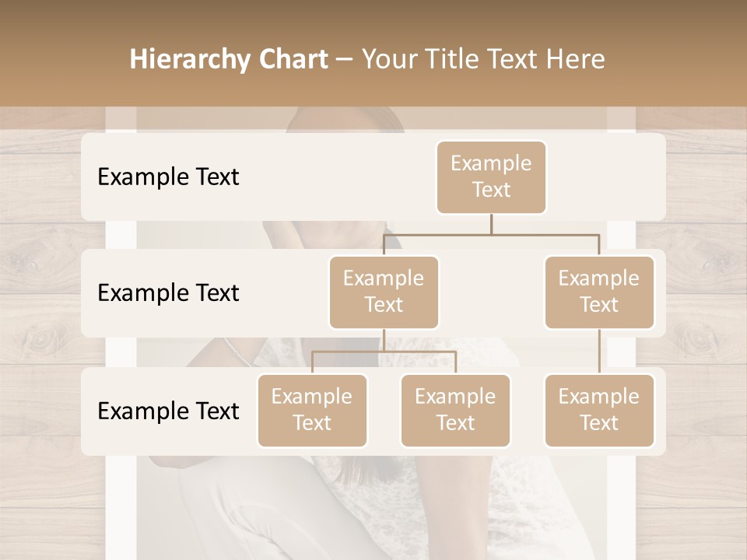747x560 pixels.
Task: Click the bottom-right box in the third level
Action: pyautogui.click(x=598, y=410)
